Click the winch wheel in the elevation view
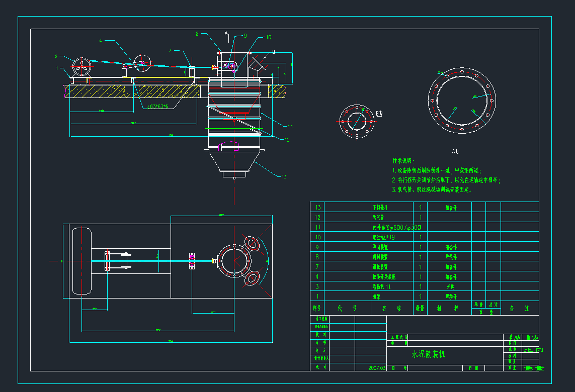This screenshot has width=575, height=392. 81,66
